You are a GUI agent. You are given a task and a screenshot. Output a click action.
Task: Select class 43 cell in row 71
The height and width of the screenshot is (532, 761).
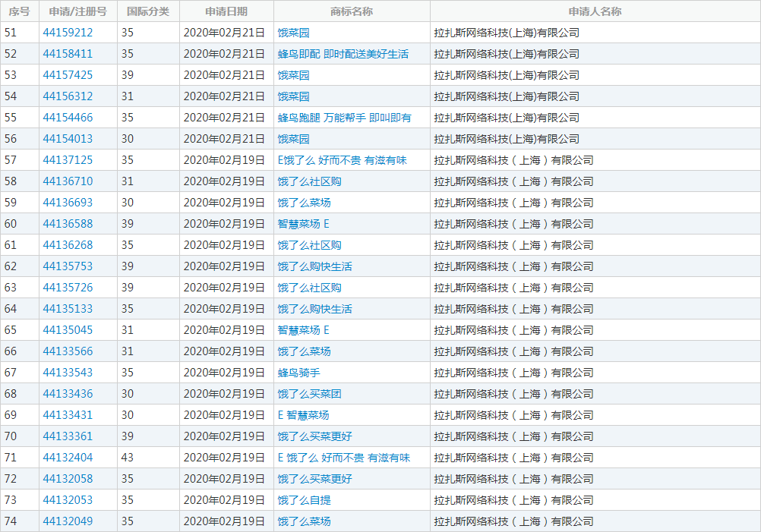(x=149, y=458)
